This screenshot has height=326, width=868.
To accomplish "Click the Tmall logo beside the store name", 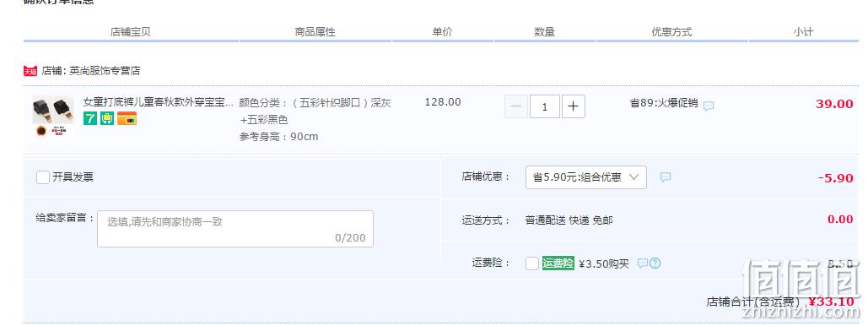I will [x=30, y=71].
